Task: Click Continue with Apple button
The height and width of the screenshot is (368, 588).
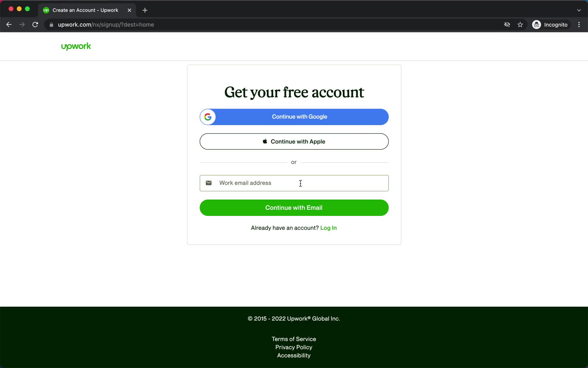Action: tap(294, 141)
